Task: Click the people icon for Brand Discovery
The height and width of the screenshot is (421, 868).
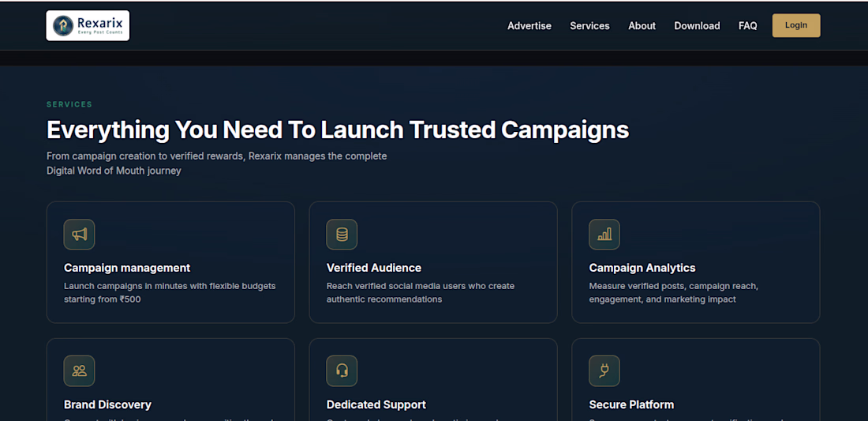Action: tap(79, 370)
